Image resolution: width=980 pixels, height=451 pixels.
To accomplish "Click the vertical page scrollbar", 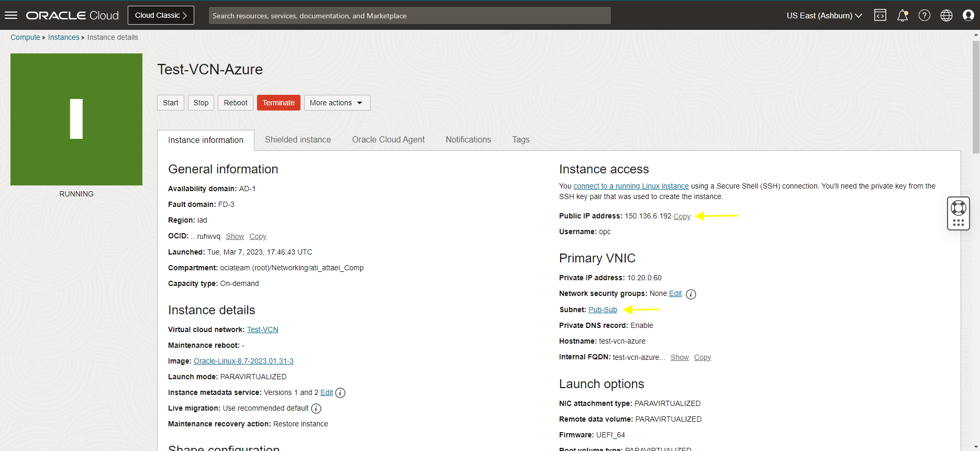I will pos(976,97).
